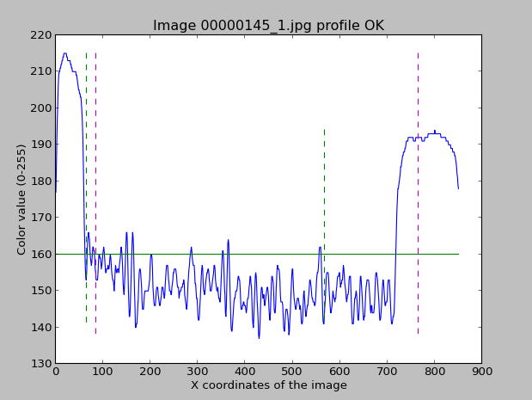Select the 190 tick label on y-axis
The width and height of the screenshot is (532, 400).
pos(40,145)
